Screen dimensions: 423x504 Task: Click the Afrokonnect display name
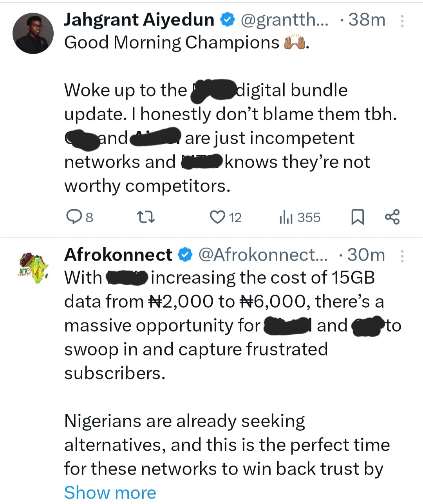(x=118, y=255)
